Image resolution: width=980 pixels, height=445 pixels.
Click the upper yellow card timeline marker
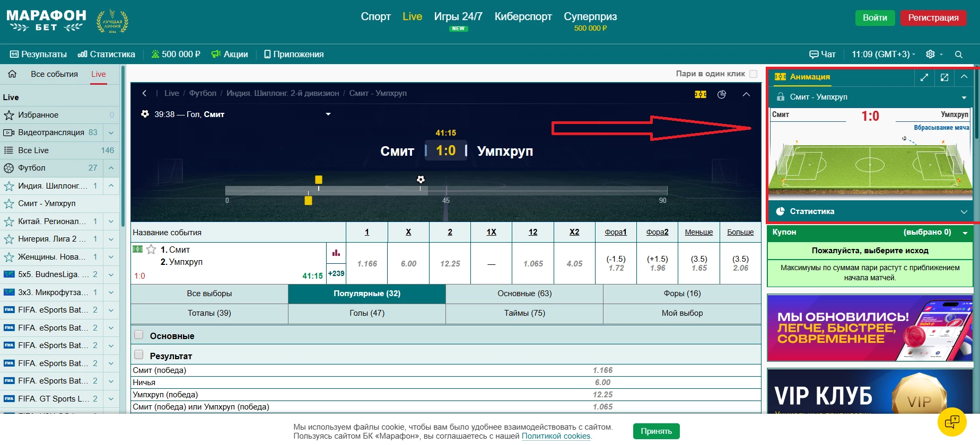point(319,180)
